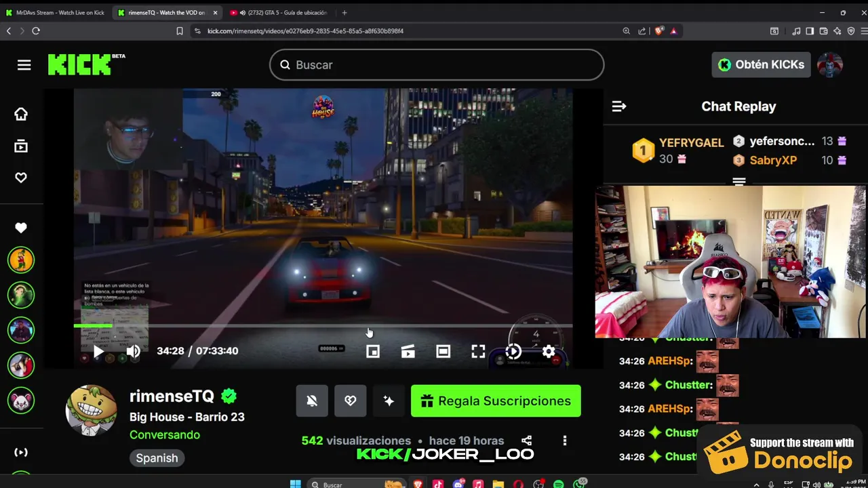Open Home in left sidebar

pyautogui.click(x=21, y=114)
